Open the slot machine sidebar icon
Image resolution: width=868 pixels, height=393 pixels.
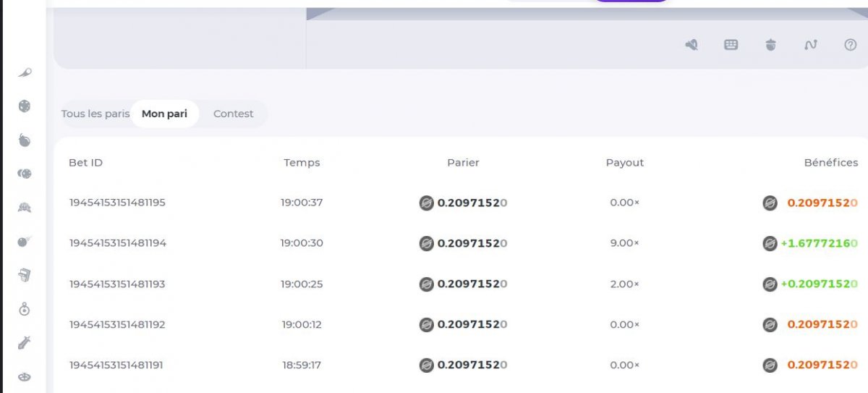(x=25, y=275)
